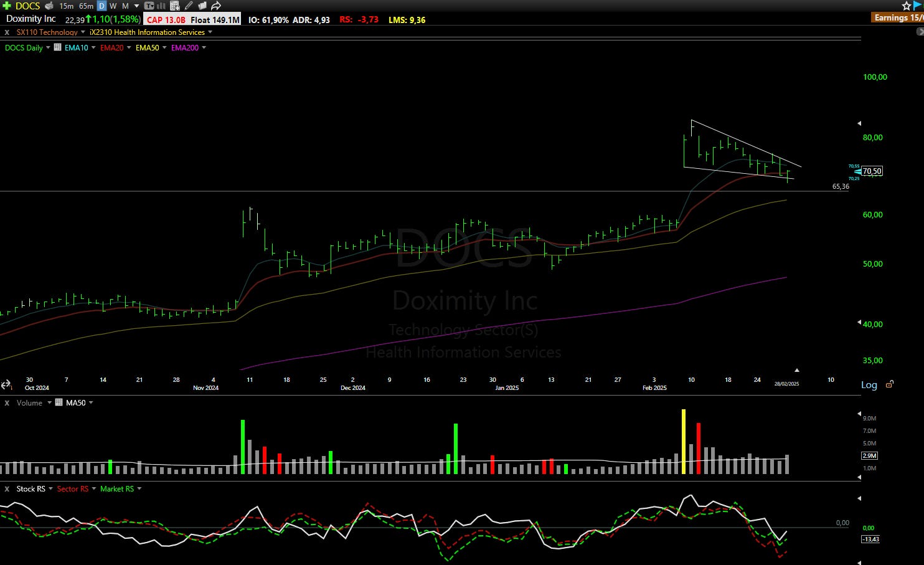Click the IO: 61,90% value

[x=268, y=20]
